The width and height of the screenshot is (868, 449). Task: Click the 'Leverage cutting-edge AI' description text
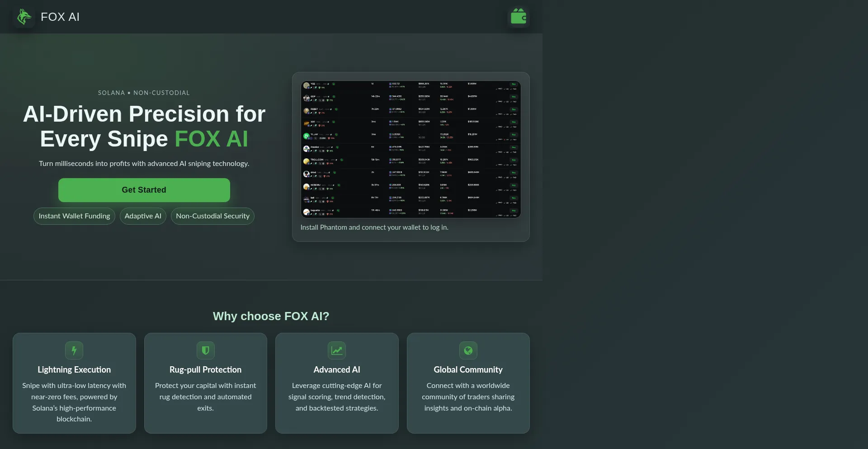337,397
